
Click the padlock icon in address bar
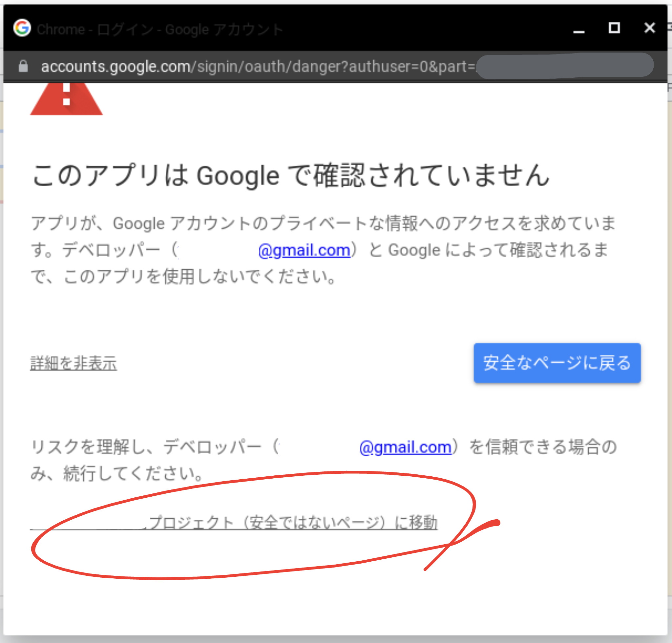[x=23, y=66]
